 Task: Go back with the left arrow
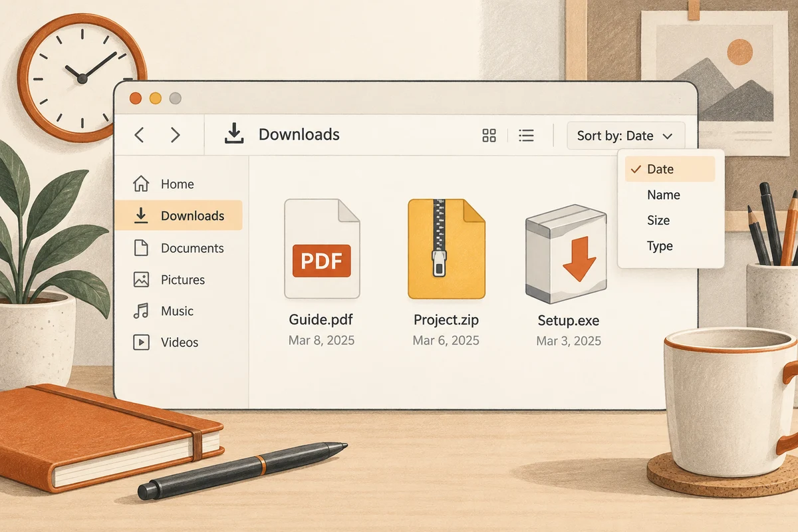click(139, 135)
